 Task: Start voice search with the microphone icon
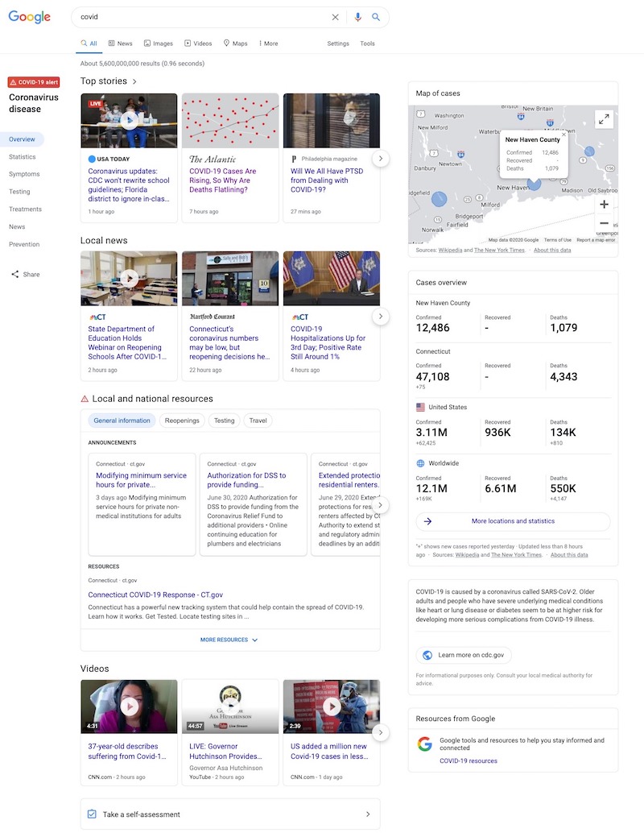click(358, 17)
